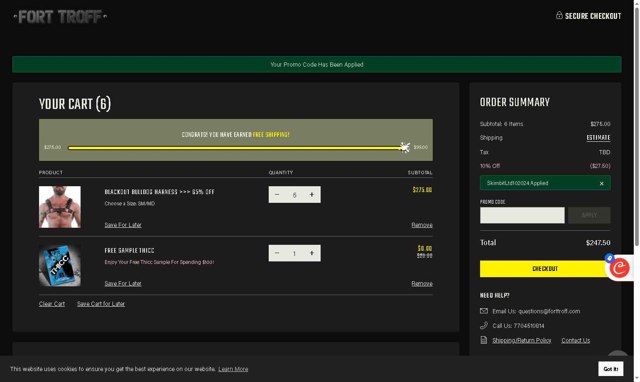Remove the applied promo code with X
This screenshot has width=640, height=382.
coord(601,183)
